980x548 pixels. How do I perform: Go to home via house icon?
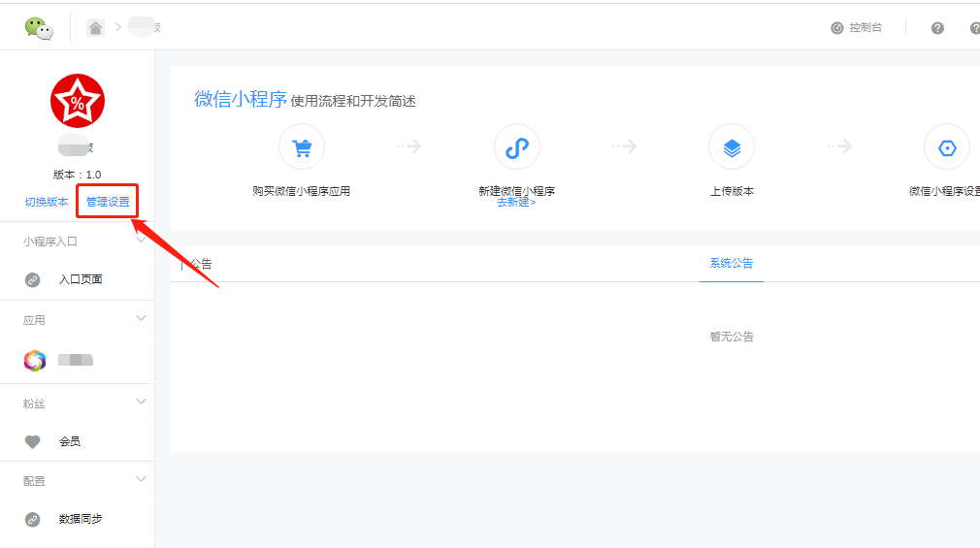click(x=95, y=28)
